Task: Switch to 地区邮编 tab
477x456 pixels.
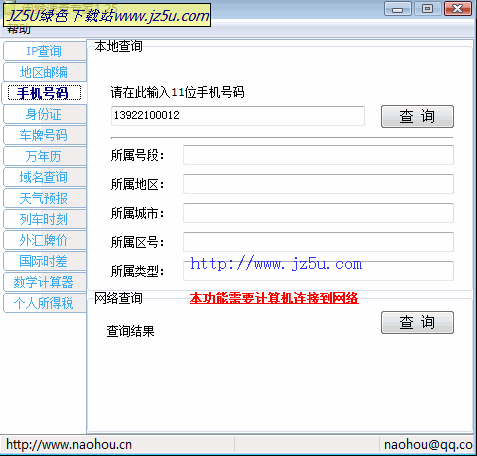Action: pyautogui.click(x=44, y=72)
